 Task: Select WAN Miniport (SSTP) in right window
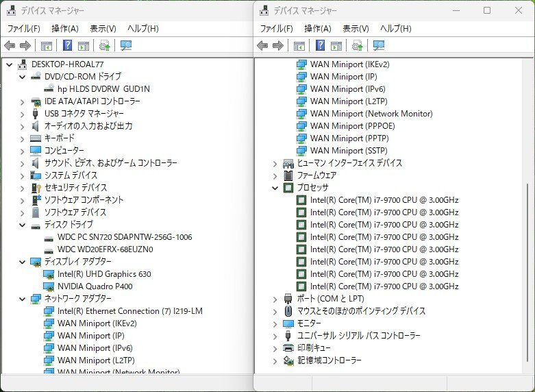[349, 151]
